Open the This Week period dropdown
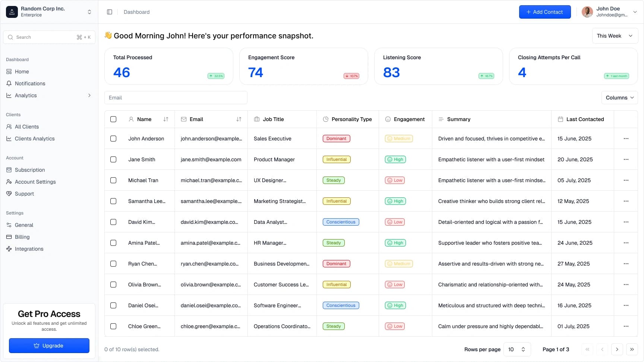 click(615, 36)
